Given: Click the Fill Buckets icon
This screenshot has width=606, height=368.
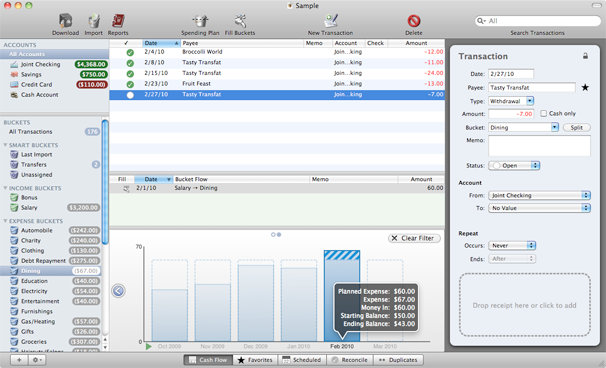Looking at the screenshot, I should pyautogui.click(x=240, y=21).
